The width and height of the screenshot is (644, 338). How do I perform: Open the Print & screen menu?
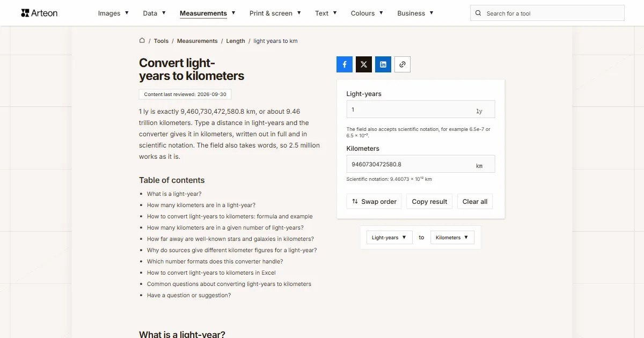275,13
